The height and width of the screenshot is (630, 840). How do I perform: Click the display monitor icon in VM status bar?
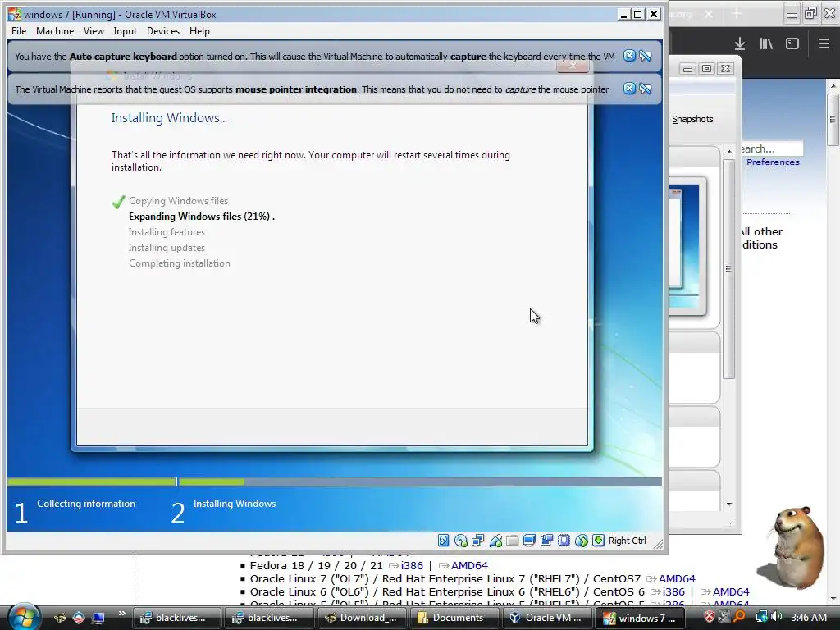click(529, 541)
